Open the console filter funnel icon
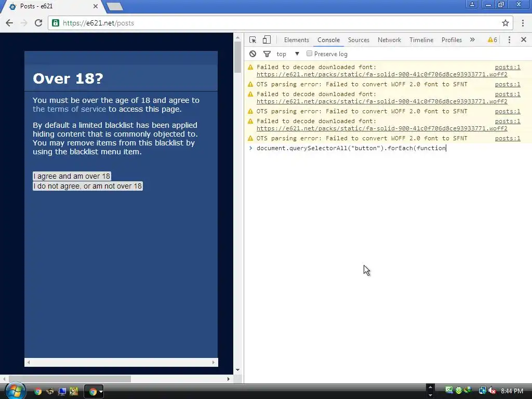 267,54
